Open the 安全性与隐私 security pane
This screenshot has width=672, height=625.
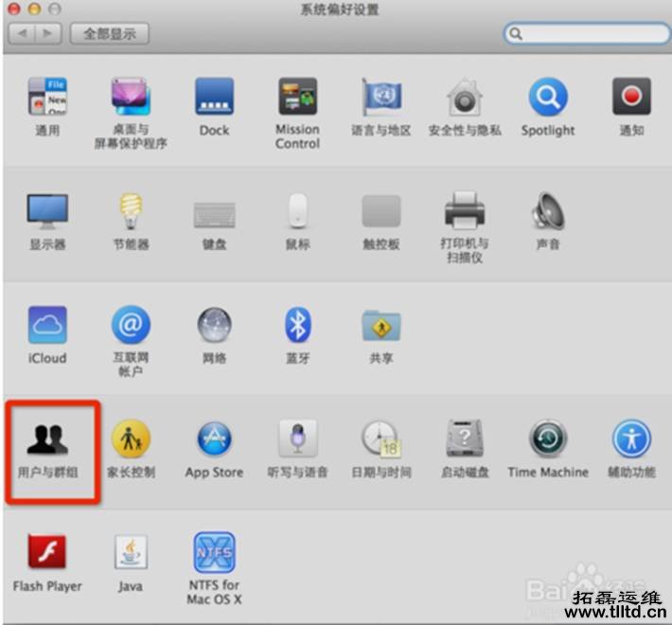tap(464, 98)
